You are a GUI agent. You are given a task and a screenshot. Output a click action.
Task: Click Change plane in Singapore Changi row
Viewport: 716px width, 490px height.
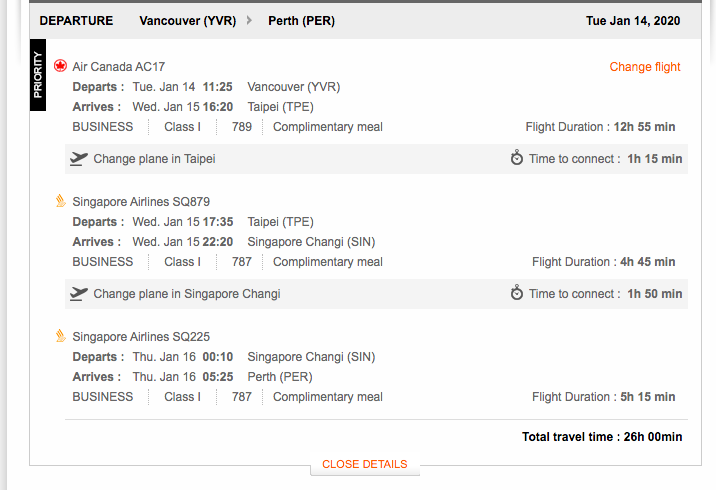click(376, 294)
